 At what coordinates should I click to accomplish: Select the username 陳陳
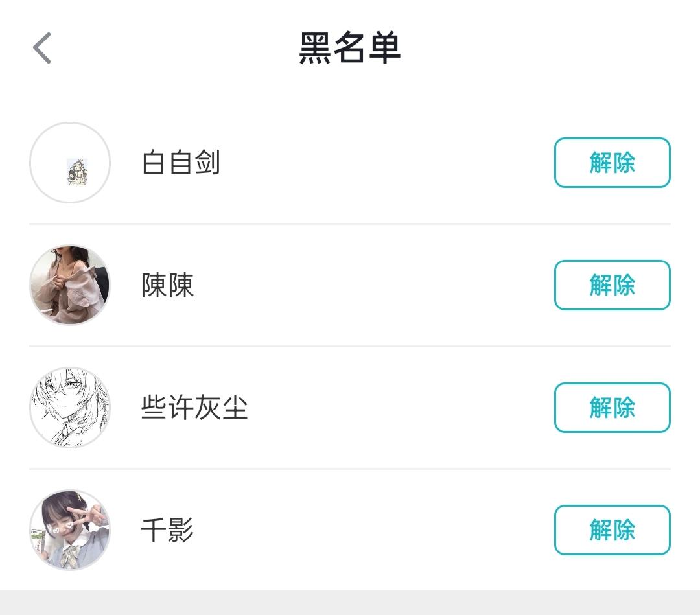[x=167, y=285]
